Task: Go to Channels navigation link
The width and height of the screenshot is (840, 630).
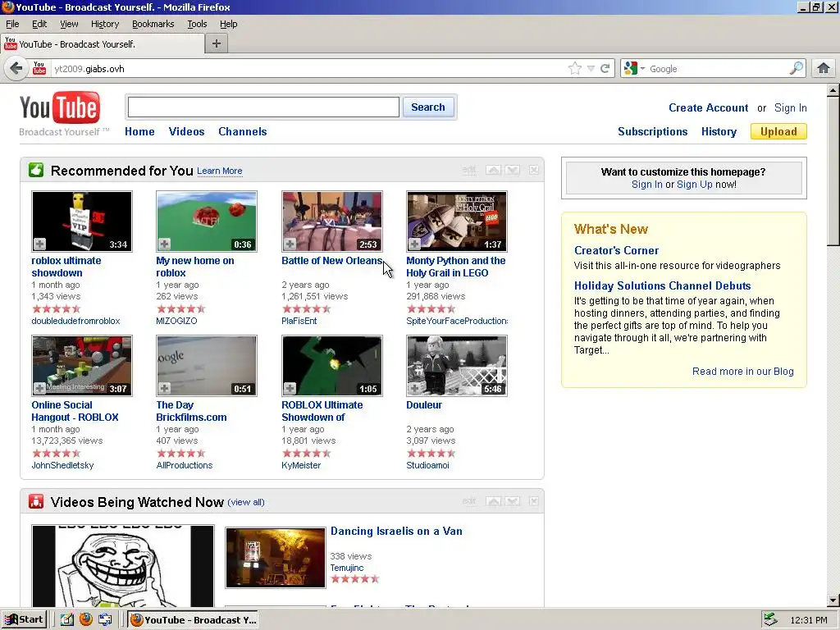Action: click(242, 131)
